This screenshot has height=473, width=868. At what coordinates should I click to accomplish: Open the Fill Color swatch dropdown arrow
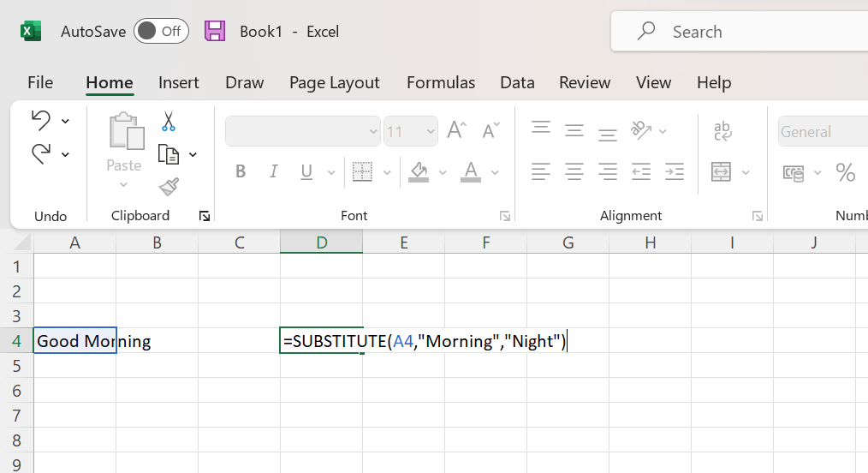(x=443, y=173)
